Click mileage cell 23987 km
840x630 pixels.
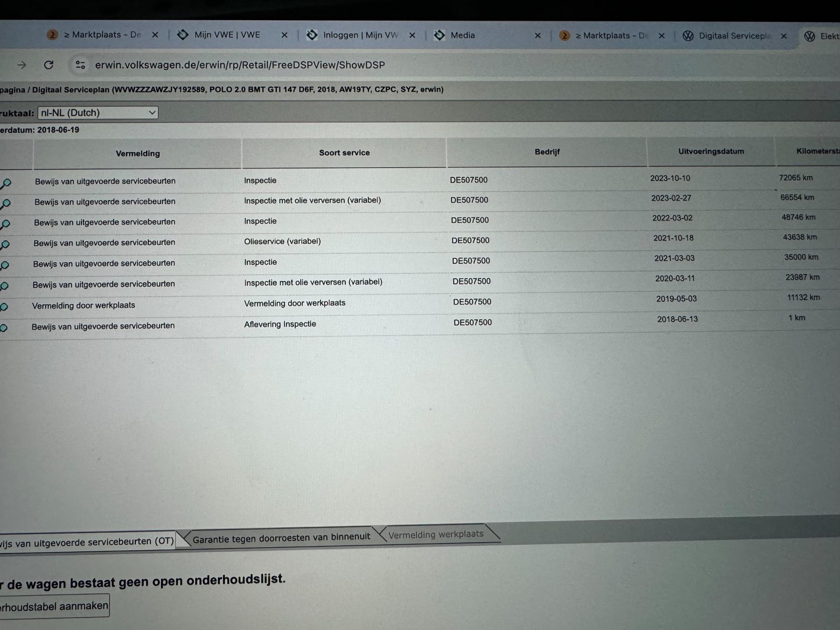coord(802,277)
